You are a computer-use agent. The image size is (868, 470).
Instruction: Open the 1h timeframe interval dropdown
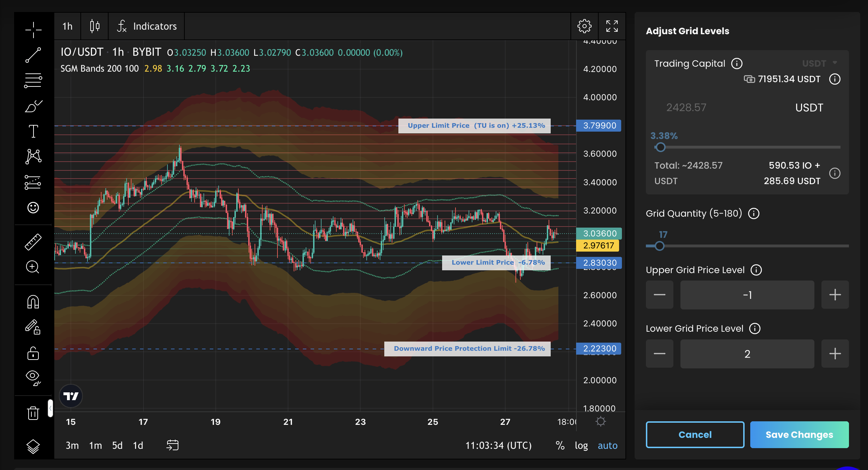(67, 26)
